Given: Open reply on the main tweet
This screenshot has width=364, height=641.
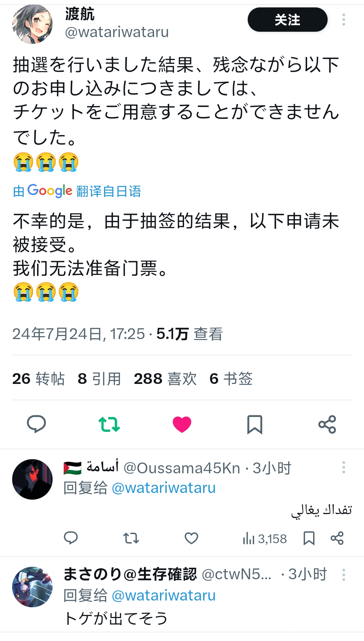Looking at the screenshot, I should pos(36,424).
